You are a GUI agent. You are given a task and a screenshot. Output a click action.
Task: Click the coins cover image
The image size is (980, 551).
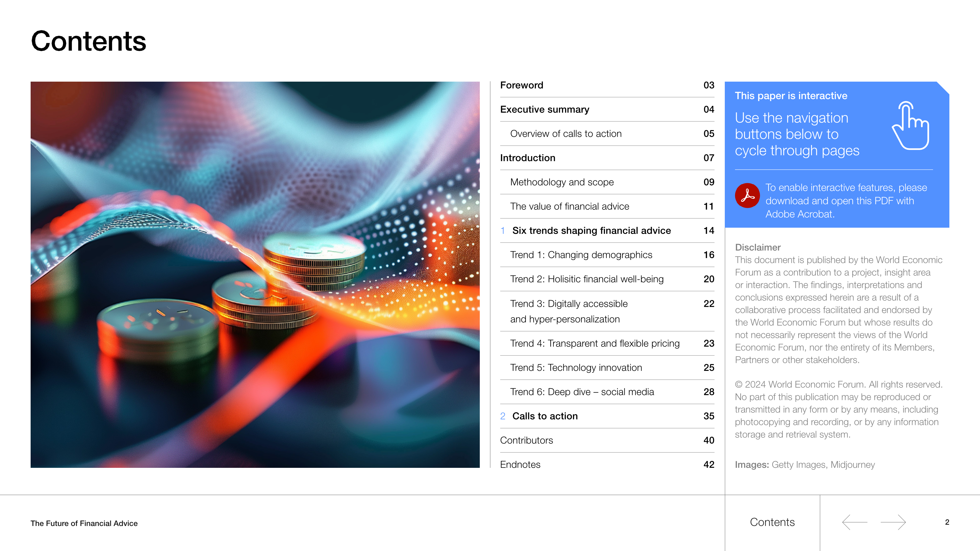pos(255,274)
